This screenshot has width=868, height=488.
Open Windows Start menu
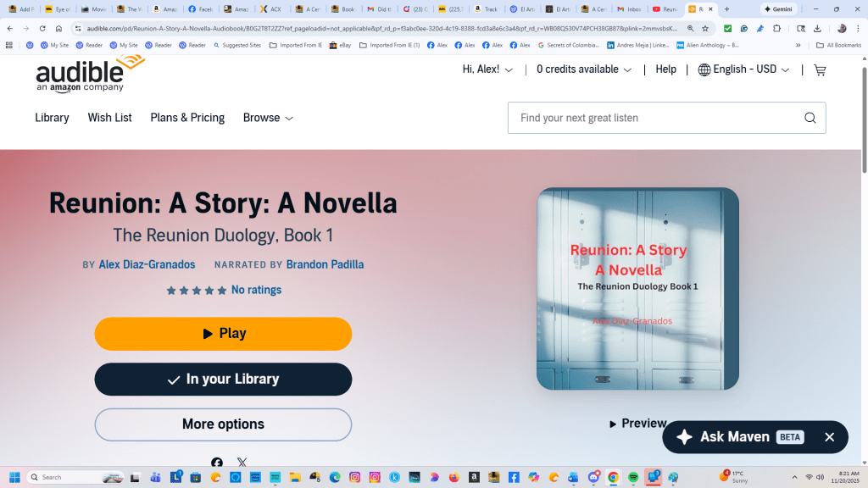14,477
